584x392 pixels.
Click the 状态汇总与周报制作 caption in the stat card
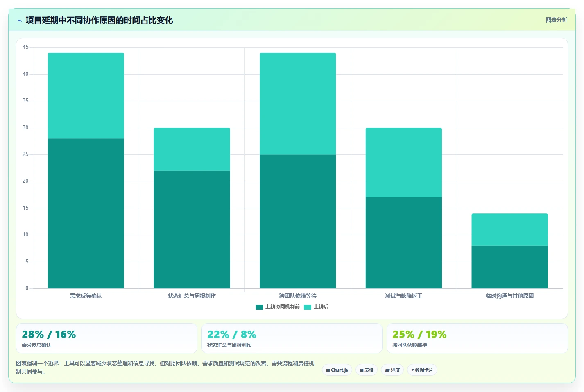229,345
